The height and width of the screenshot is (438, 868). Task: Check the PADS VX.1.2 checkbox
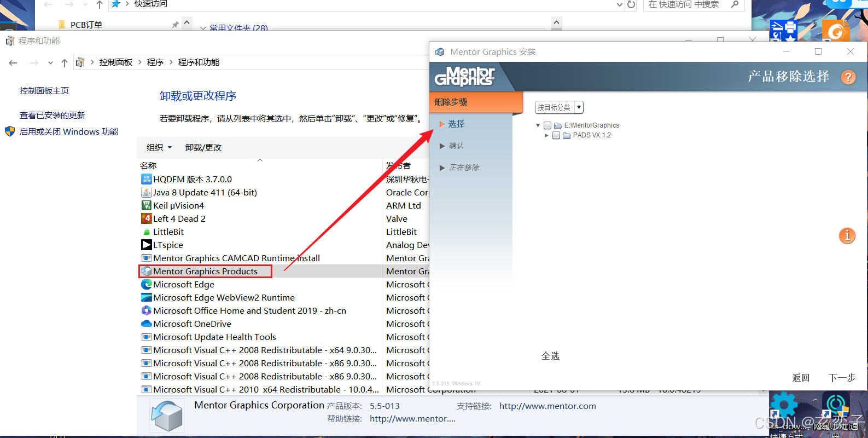click(x=556, y=135)
